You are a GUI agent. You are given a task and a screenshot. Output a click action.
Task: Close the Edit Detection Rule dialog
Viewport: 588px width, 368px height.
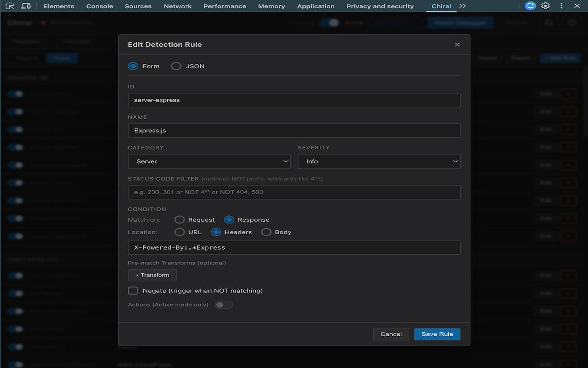tap(457, 45)
